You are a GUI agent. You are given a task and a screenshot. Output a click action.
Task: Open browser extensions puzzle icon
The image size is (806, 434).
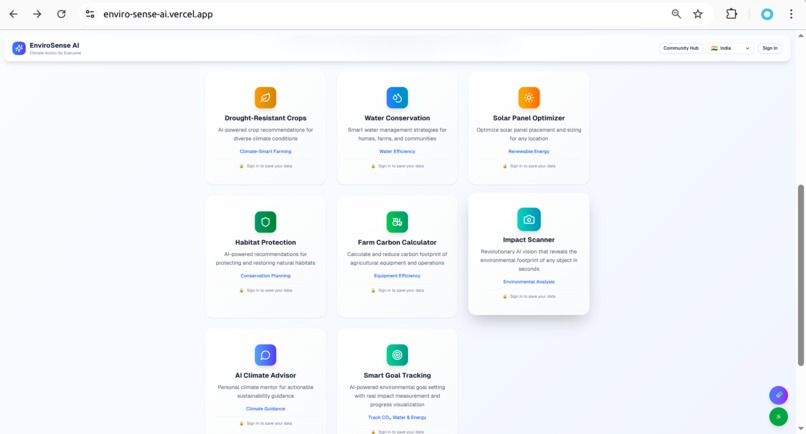coord(731,14)
